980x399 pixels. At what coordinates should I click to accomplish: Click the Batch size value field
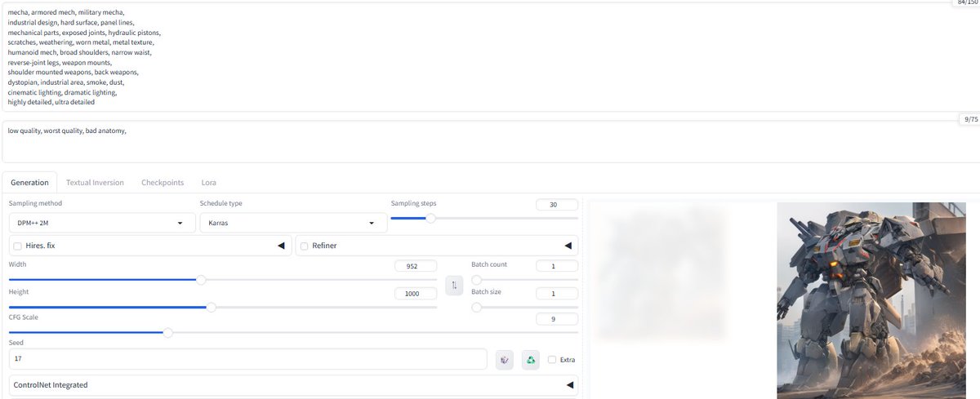557,293
